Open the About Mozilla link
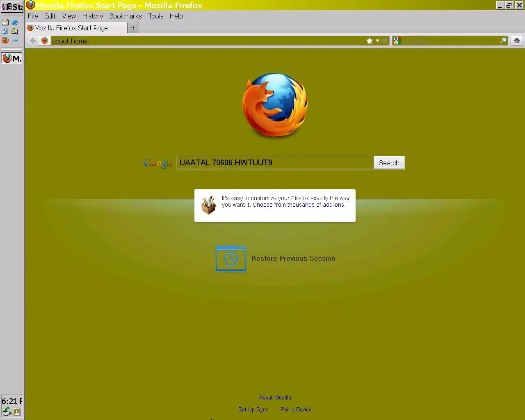 click(x=275, y=397)
